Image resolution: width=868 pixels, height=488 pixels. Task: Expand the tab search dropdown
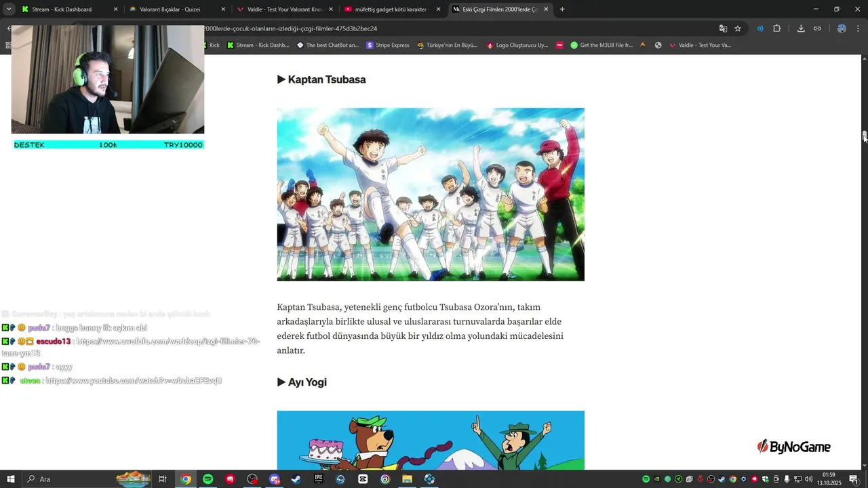tap(9, 9)
